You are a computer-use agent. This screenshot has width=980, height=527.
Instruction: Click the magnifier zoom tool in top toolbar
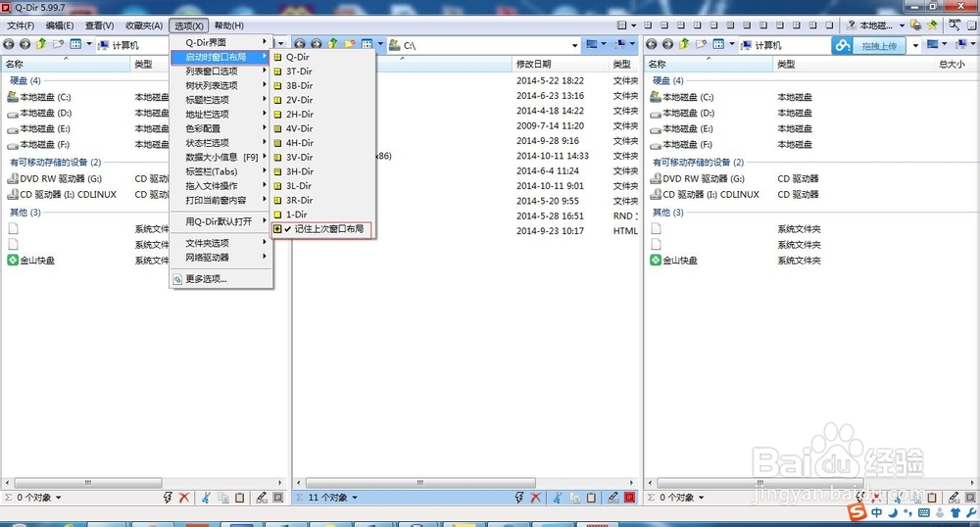(955, 24)
